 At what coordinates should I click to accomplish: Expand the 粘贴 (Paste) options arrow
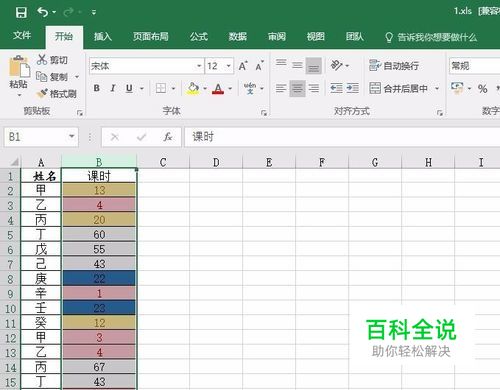pos(19,95)
